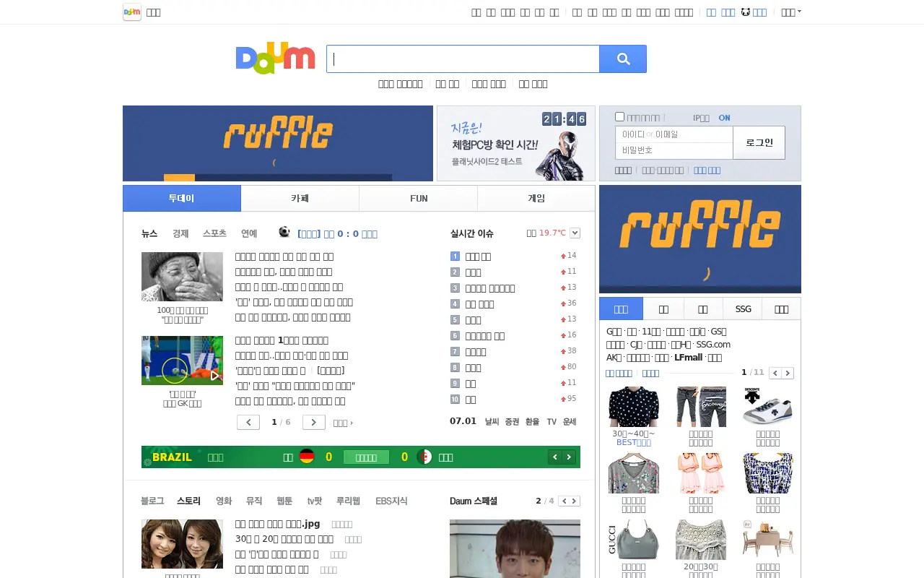Switch to the 투데이 tab
This screenshot has width=924, height=578.
[x=182, y=198]
